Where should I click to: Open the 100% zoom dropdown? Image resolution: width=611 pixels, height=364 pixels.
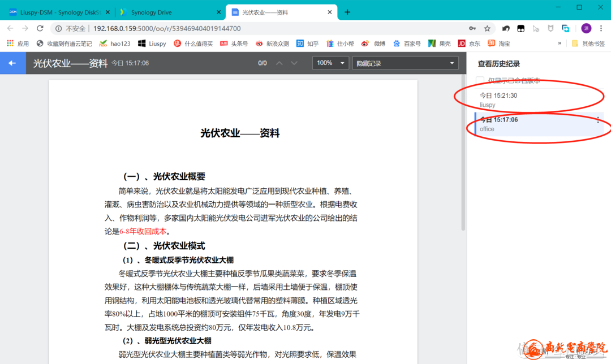coord(330,63)
